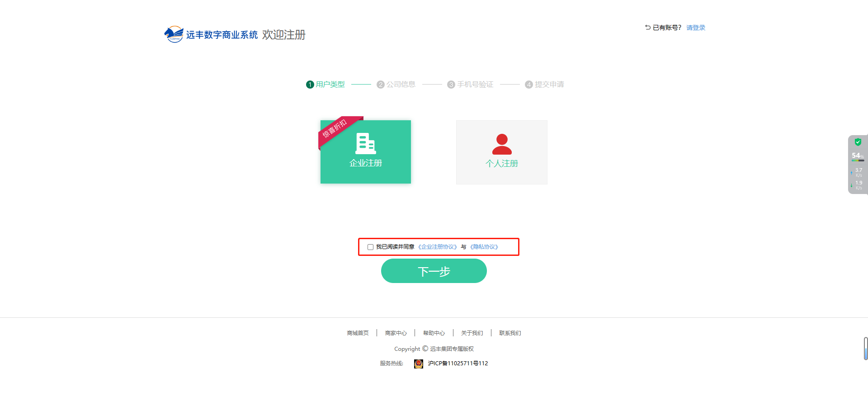Viewport: 868px width, 420px height.
Task: Click the 沪ICP备11025711号112 record text
Action: tap(458, 363)
